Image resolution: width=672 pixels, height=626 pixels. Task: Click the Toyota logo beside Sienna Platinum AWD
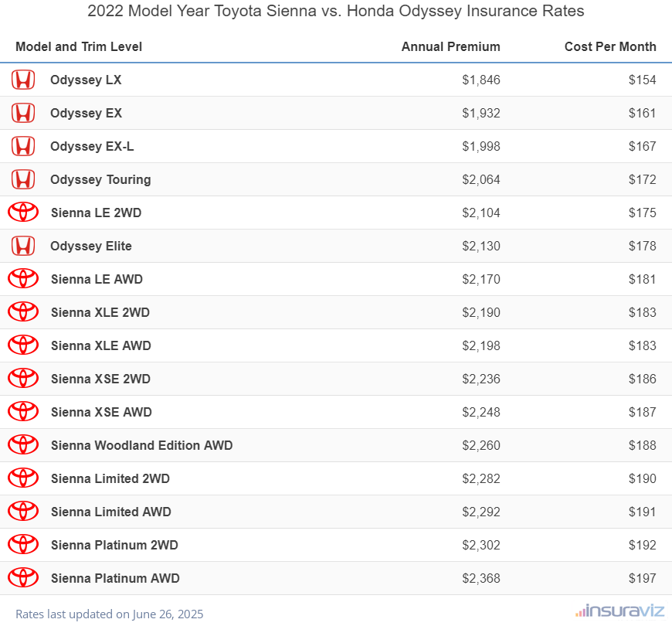23,578
